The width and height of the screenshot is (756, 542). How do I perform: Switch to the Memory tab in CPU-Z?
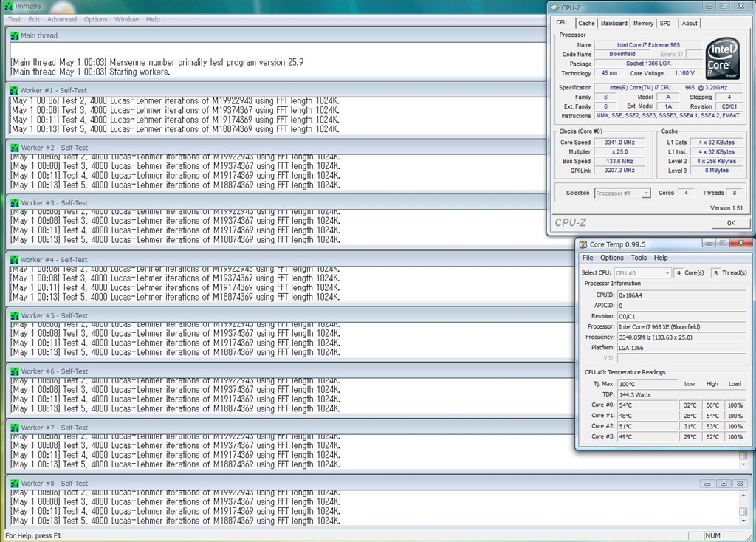[643, 24]
